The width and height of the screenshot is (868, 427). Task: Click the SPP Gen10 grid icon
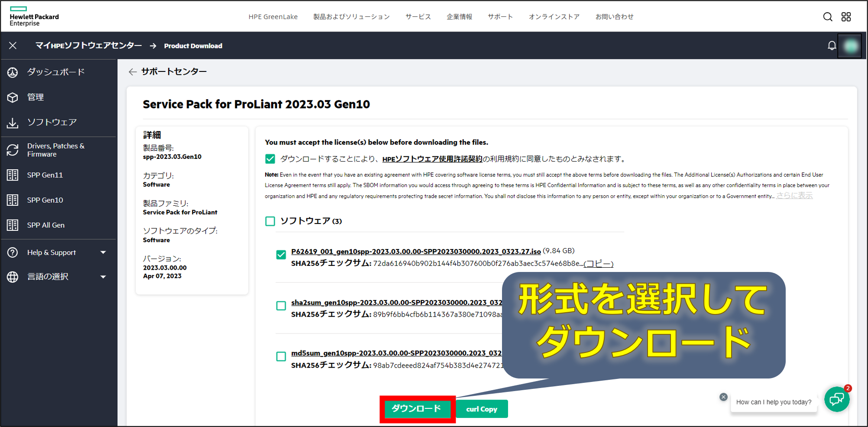coord(13,200)
